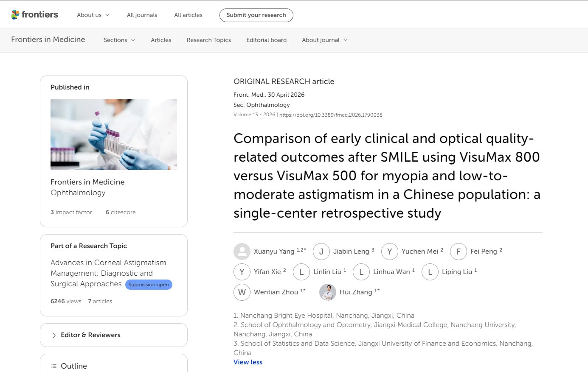
Task: Click the '6 citescore' text
Action: (121, 212)
